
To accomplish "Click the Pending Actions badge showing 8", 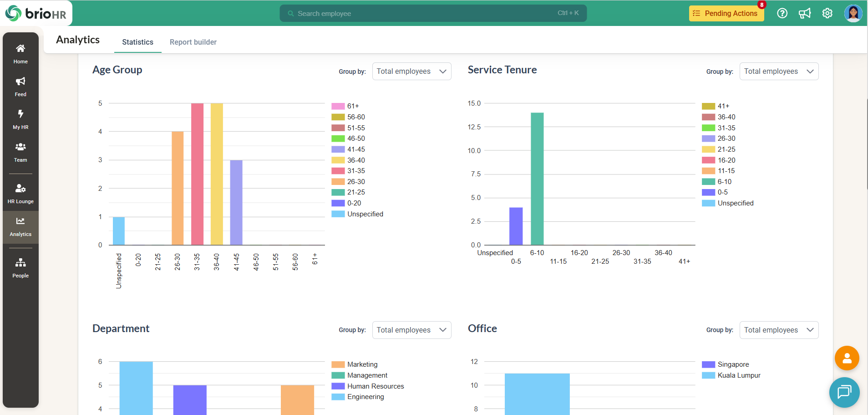I will 761,5.
